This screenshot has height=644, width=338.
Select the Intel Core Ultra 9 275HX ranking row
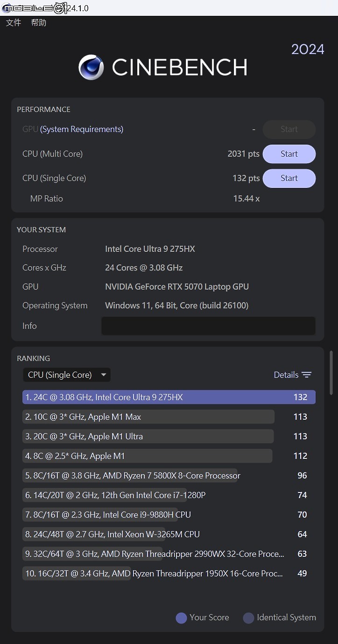[x=169, y=397]
